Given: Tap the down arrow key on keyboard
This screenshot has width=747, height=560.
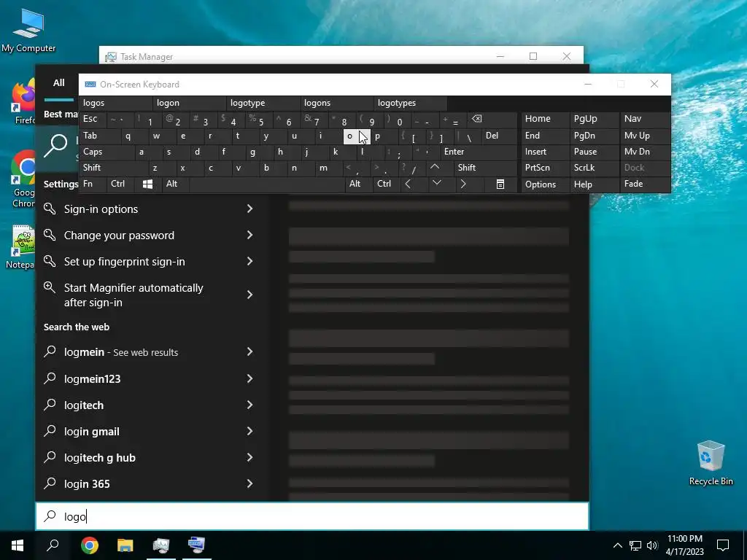Looking at the screenshot, I should click(437, 183).
